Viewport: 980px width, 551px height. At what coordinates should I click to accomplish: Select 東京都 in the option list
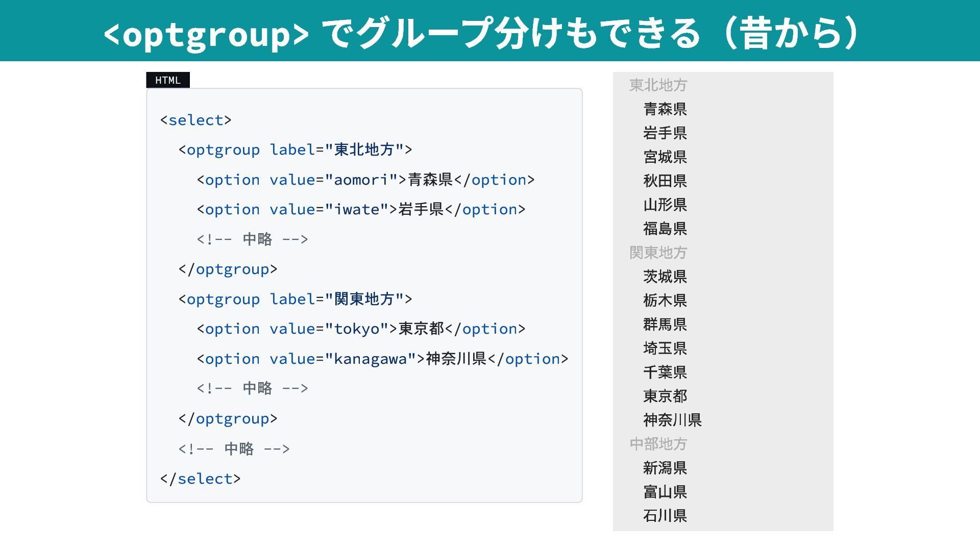665,396
